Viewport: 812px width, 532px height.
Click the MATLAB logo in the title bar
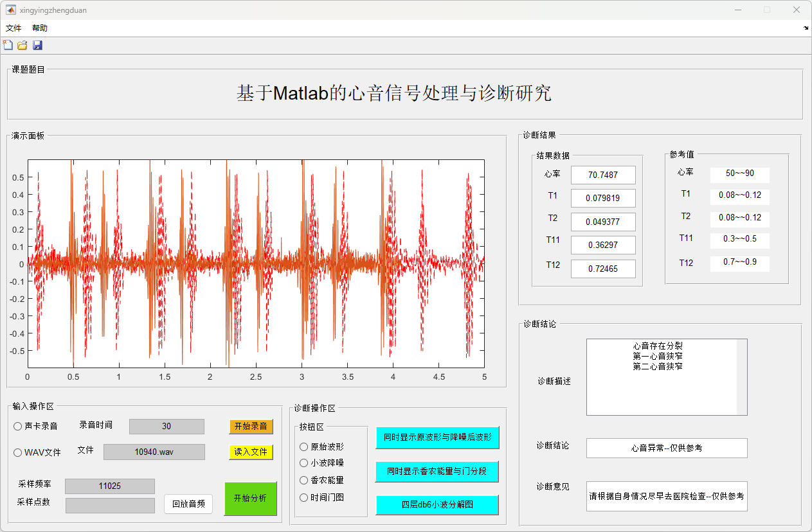11,10
